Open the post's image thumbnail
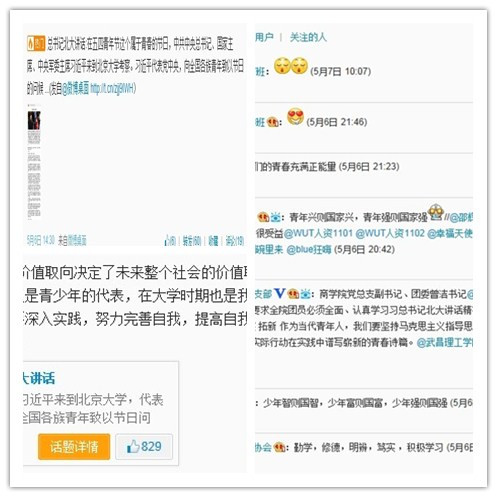The height and width of the screenshot is (497, 497). [x=34, y=161]
